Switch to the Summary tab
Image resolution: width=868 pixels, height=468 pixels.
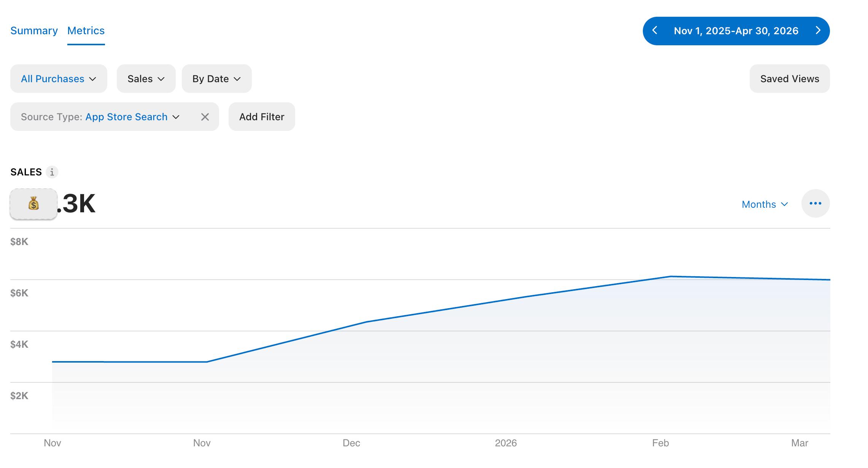coord(34,30)
